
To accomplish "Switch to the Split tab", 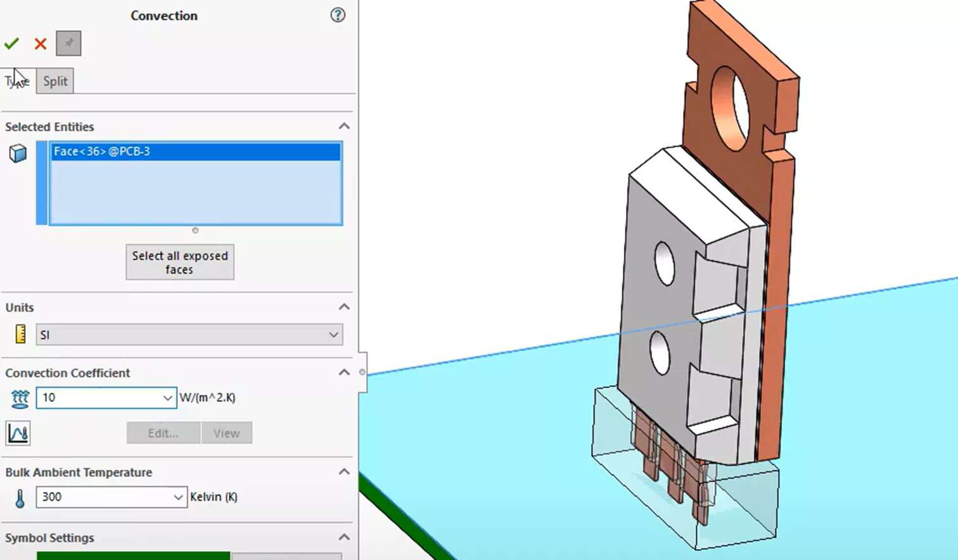I will point(54,81).
